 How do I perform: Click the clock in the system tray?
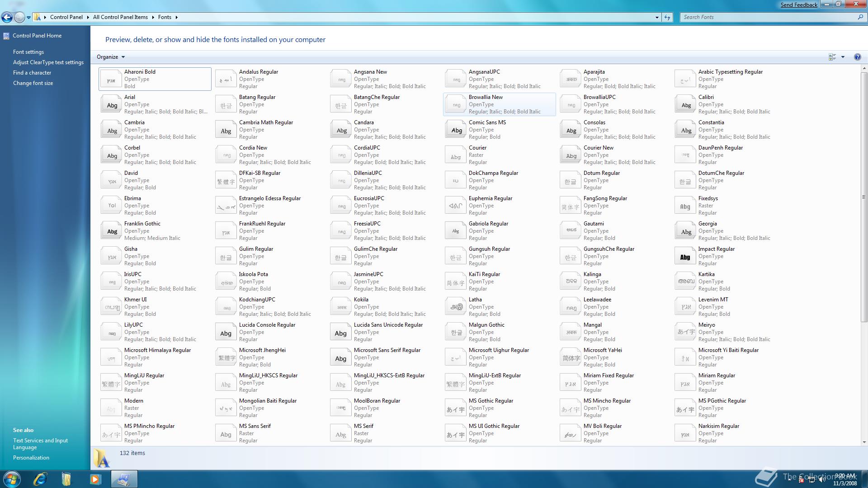[x=845, y=479]
